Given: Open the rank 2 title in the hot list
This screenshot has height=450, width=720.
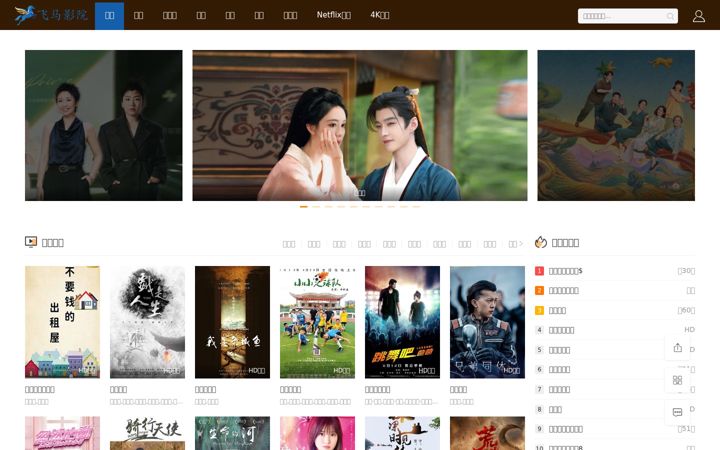Looking at the screenshot, I should (563, 291).
